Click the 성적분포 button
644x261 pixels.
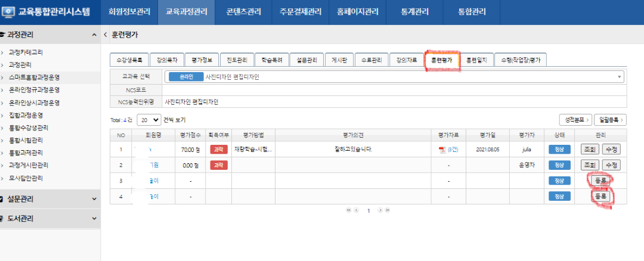[x=575, y=120]
